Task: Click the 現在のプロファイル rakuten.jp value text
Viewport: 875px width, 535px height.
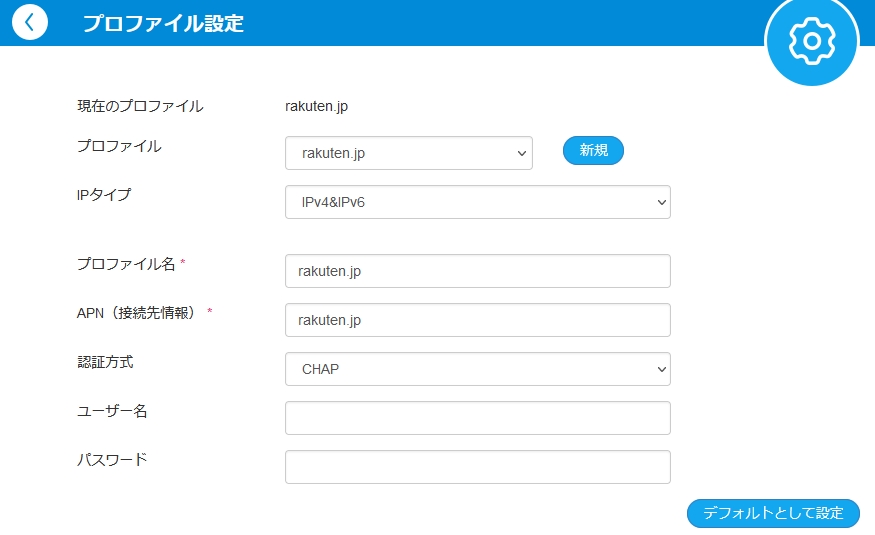Action: pos(316,107)
